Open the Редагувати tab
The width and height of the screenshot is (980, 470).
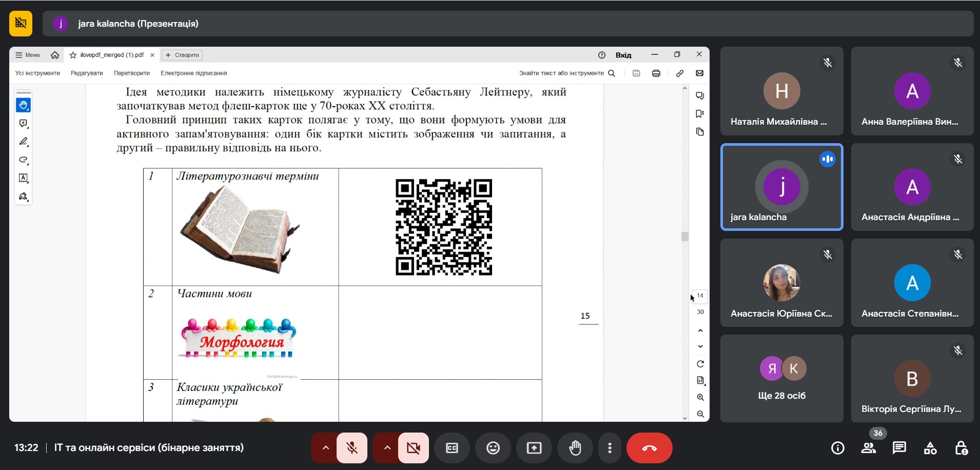(x=87, y=73)
